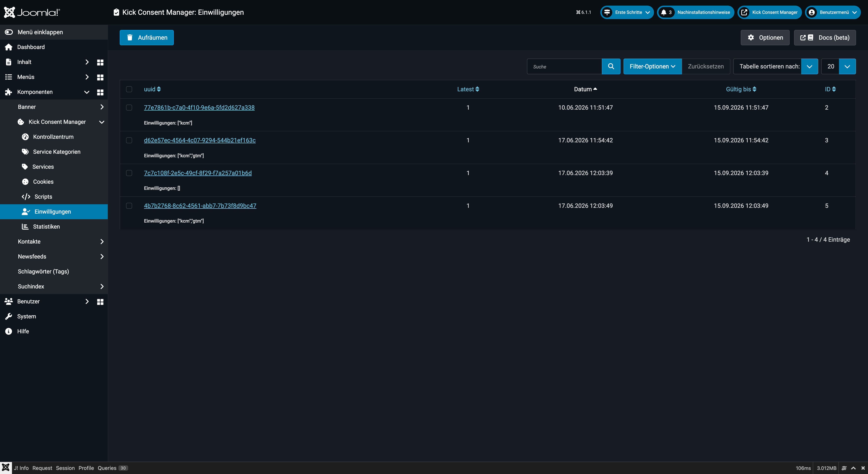Open Filter-Optionen dropdown
Image resolution: width=868 pixels, height=474 pixels.
coord(652,66)
